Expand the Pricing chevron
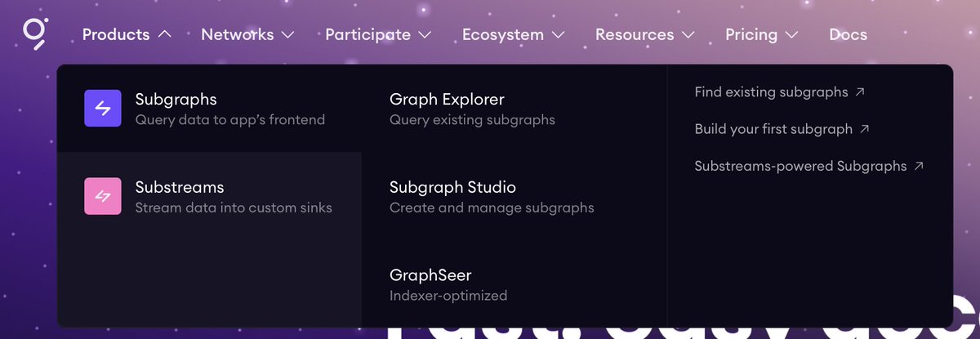Screen dimensions: 980x339 [x=791, y=35]
